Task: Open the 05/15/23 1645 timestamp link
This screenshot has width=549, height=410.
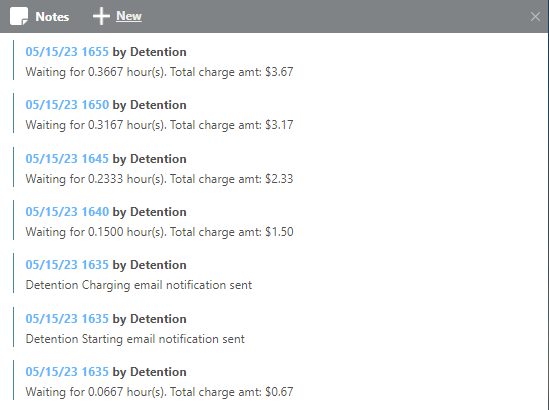Action: (67, 159)
